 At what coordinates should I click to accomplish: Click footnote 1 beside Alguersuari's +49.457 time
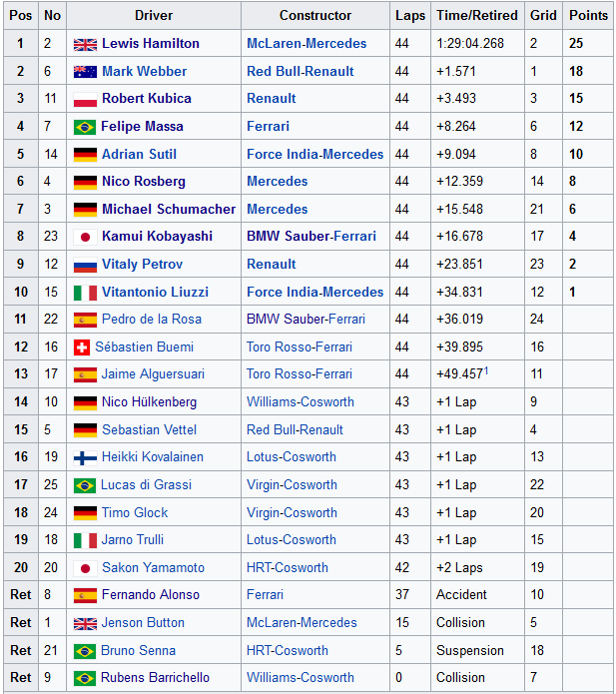pos(485,370)
